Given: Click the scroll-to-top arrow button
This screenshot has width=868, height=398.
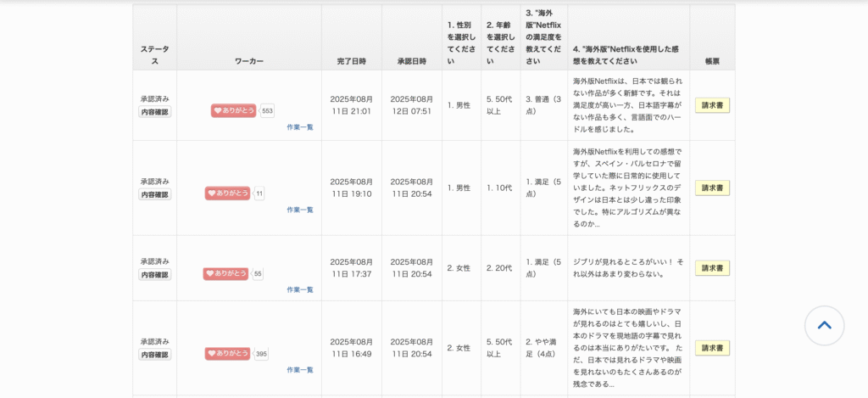Looking at the screenshot, I should (824, 325).
